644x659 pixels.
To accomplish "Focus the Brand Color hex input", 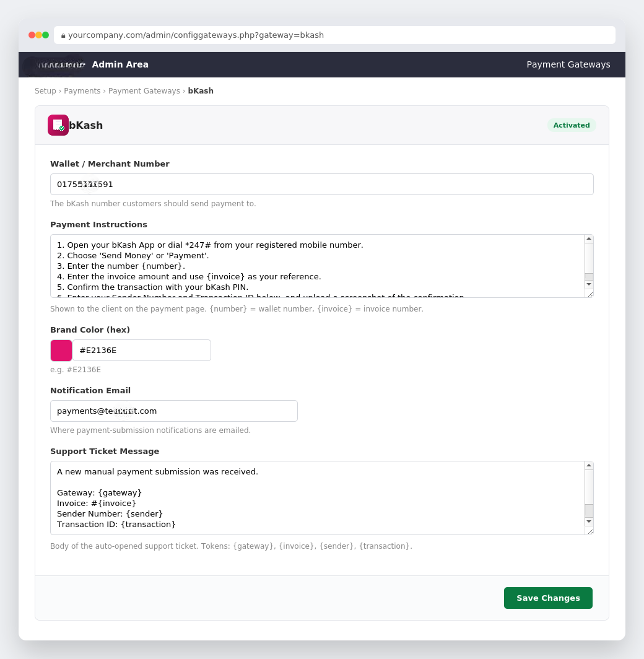I will click(142, 351).
